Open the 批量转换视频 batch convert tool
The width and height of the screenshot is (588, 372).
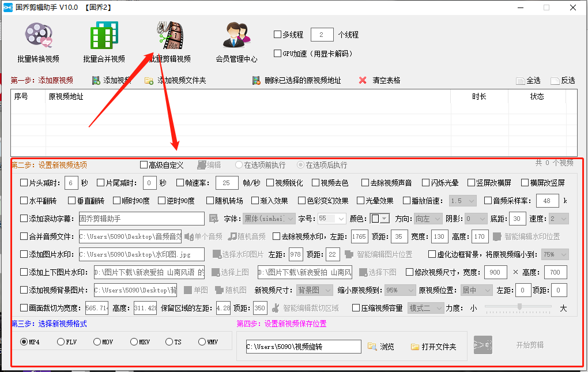coord(38,40)
